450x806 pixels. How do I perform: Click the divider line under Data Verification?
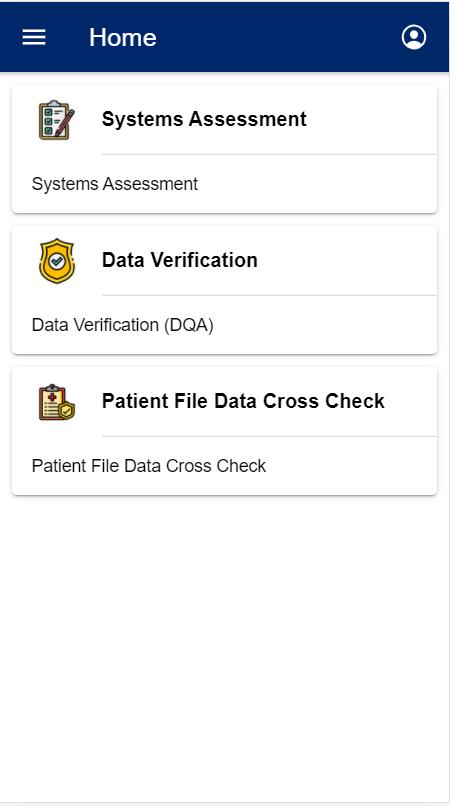click(269, 295)
